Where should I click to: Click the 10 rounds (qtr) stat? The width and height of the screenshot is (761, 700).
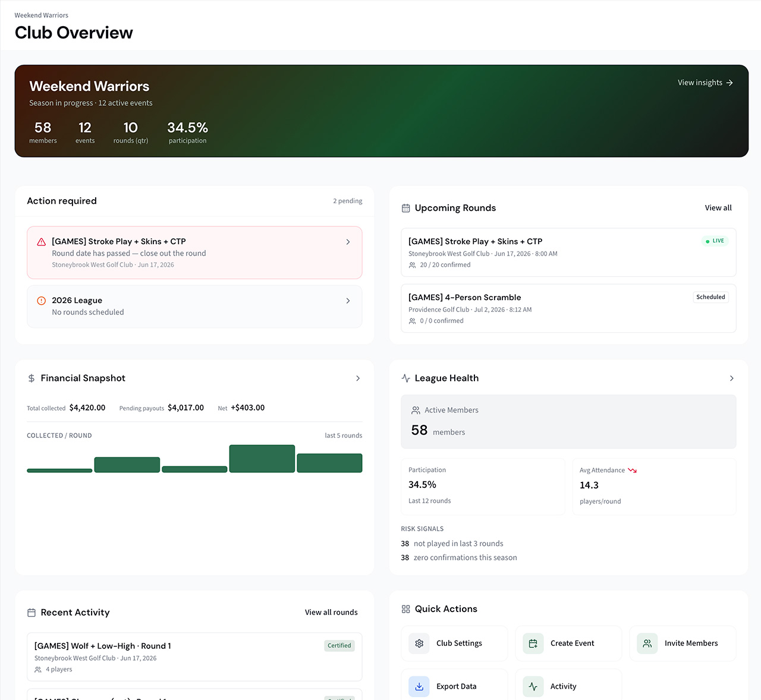pyautogui.click(x=131, y=133)
